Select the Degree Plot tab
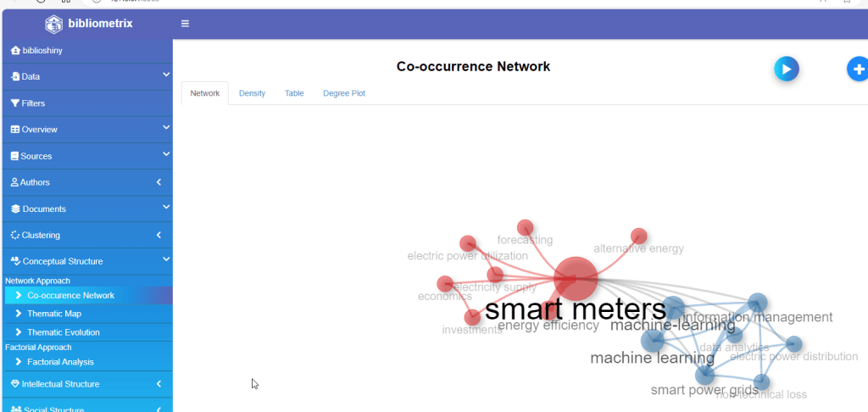868x412 pixels. tap(344, 93)
